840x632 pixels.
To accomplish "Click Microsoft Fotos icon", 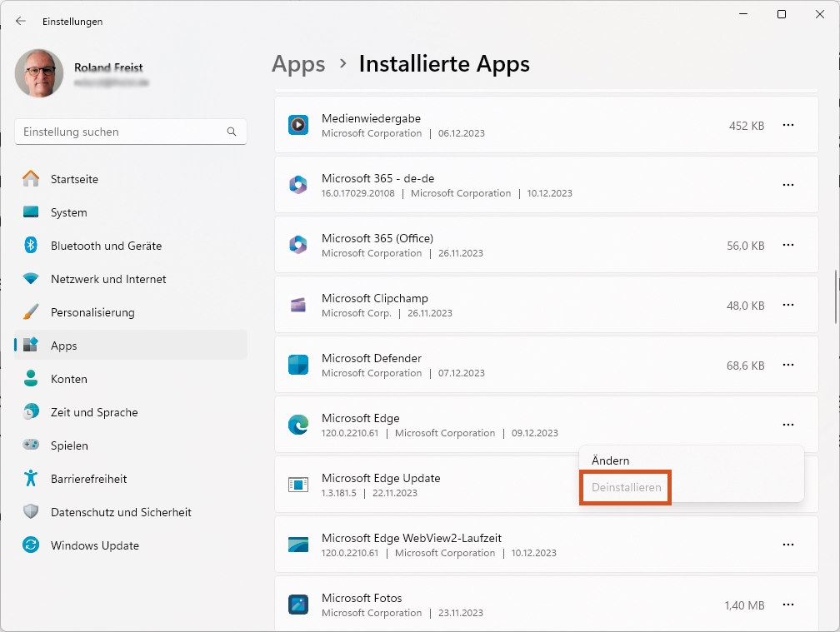I will pos(297,605).
